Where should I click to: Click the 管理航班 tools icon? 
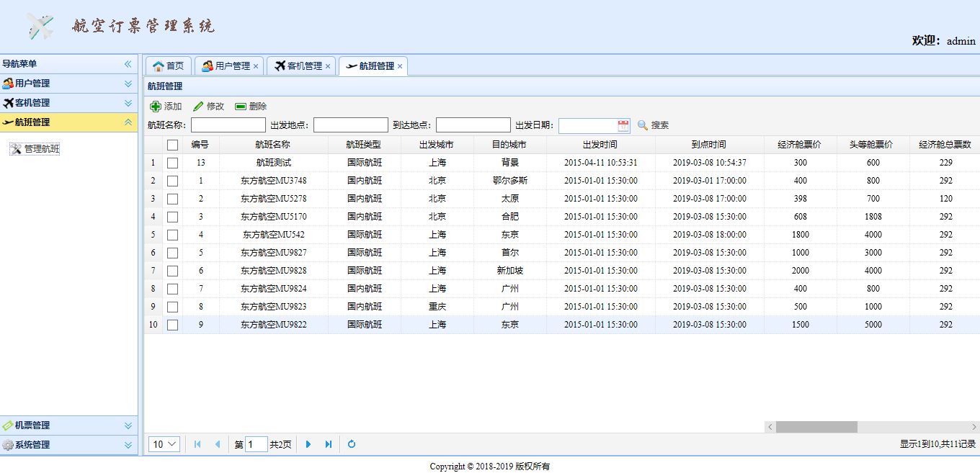tap(16, 149)
